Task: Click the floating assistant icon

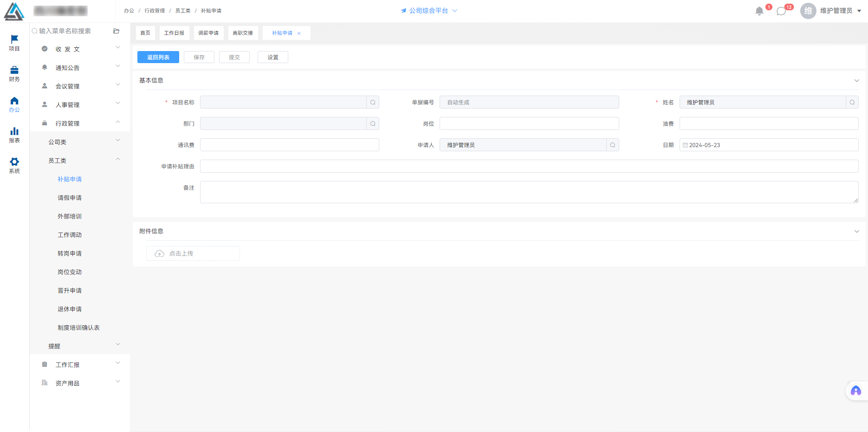Action: [856, 391]
